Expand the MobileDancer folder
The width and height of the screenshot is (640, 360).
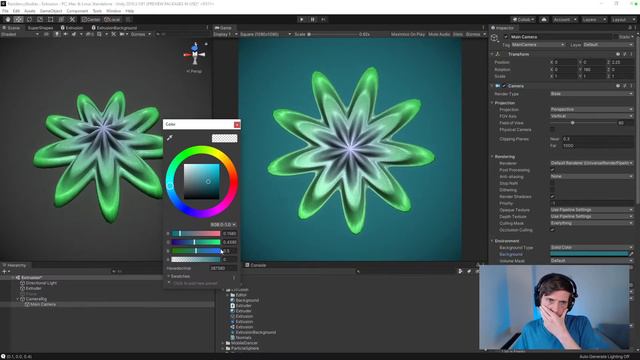coord(223,343)
